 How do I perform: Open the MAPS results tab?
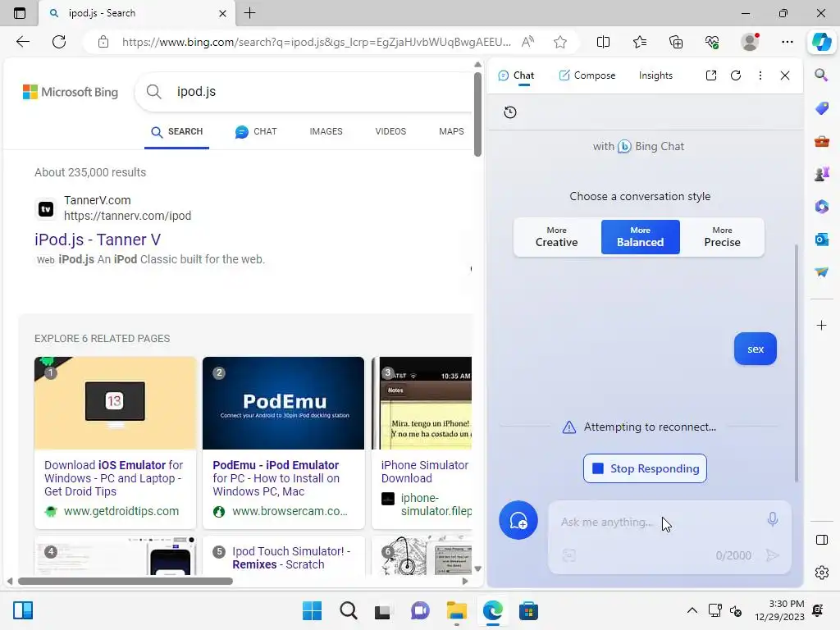pyautogui.click(x=451, y=131)
